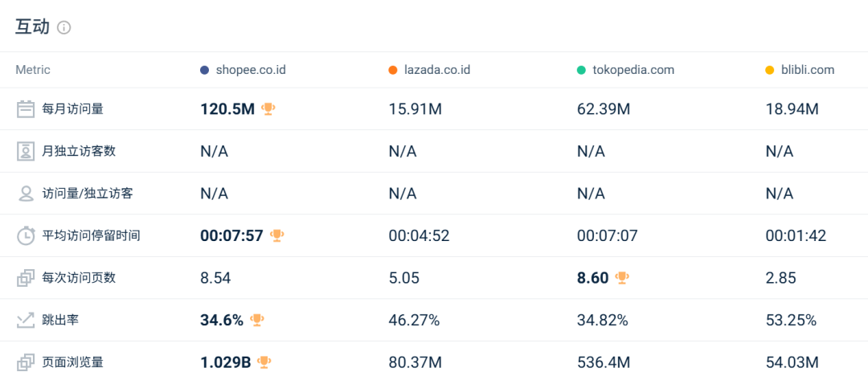Click the calendar icon for 每月访问量
This screenshot has height=380, width=868.
point(26,109)
